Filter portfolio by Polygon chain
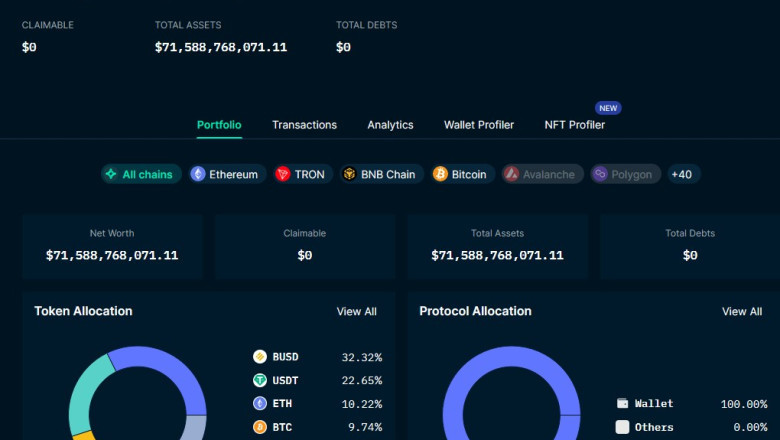This screenshot has width=780, height=440. point(625,174)
